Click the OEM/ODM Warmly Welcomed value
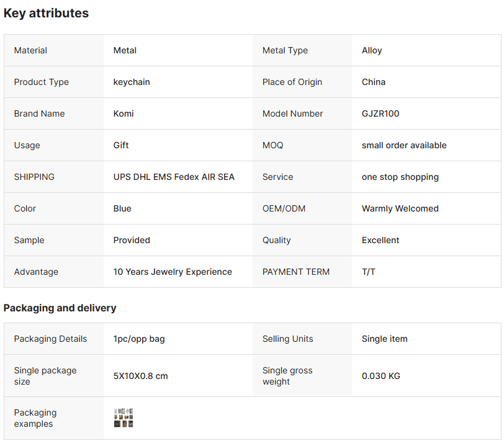 pyautogui.click(x=400, y=208)
